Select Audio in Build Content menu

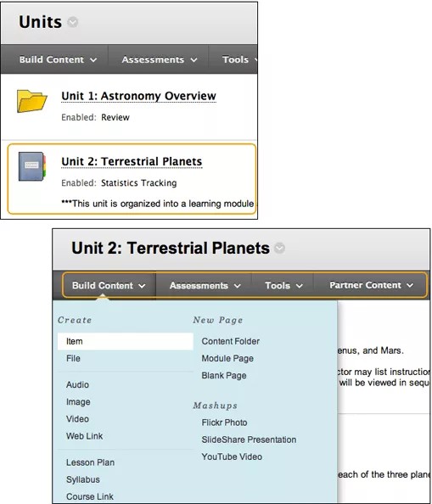[77, 384]
